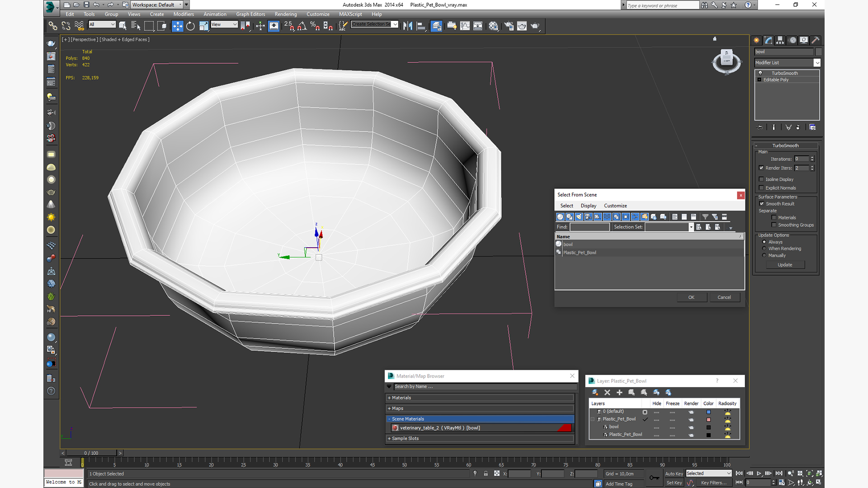Open the Modifiers menu
Image resolution: width=868 pixels, height=488 pixels.
coord(184,14)
